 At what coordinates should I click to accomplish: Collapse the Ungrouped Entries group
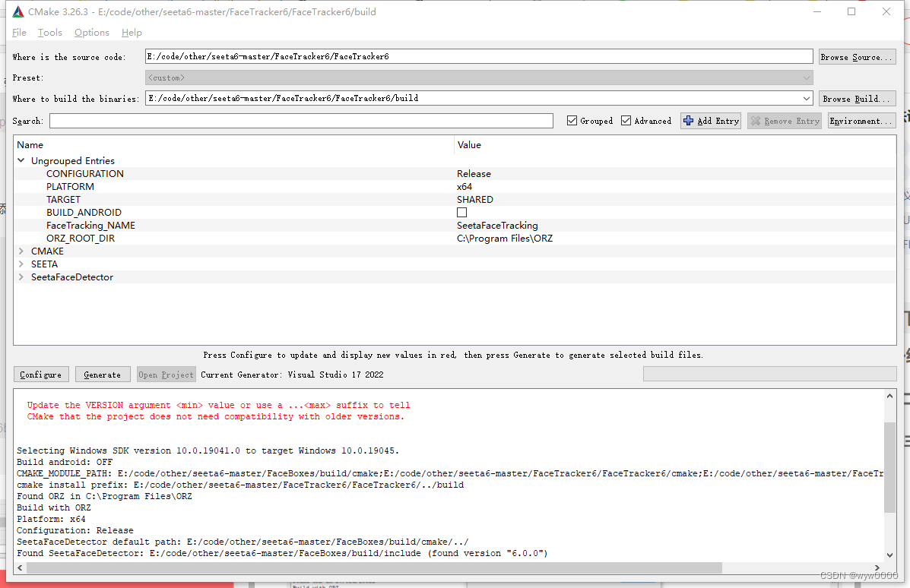[21, 160]
